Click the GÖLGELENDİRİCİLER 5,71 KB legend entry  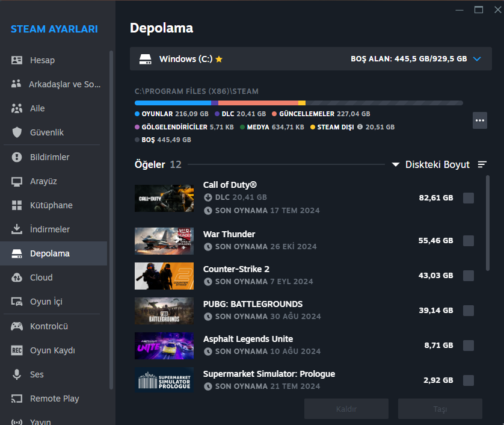point(184,127)
